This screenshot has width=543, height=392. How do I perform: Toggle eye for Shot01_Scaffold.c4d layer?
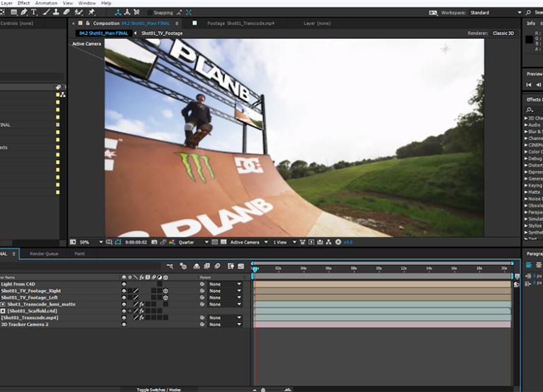(124, 311)
